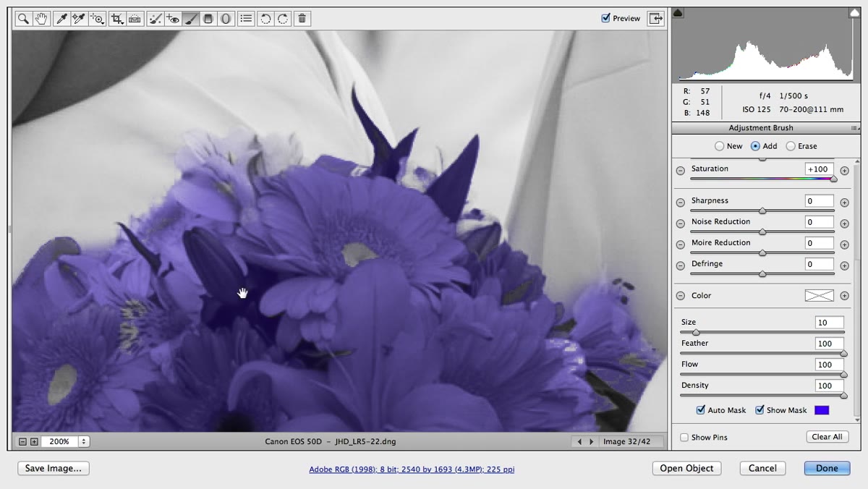Click the Density value field

(x=830, y=386)
